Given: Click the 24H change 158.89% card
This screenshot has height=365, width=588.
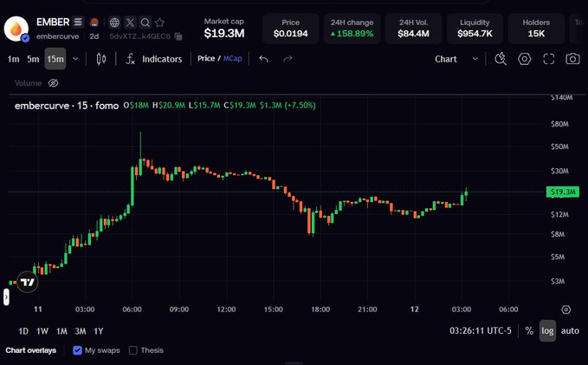Looking at the screenshot, I should (352, 29).
